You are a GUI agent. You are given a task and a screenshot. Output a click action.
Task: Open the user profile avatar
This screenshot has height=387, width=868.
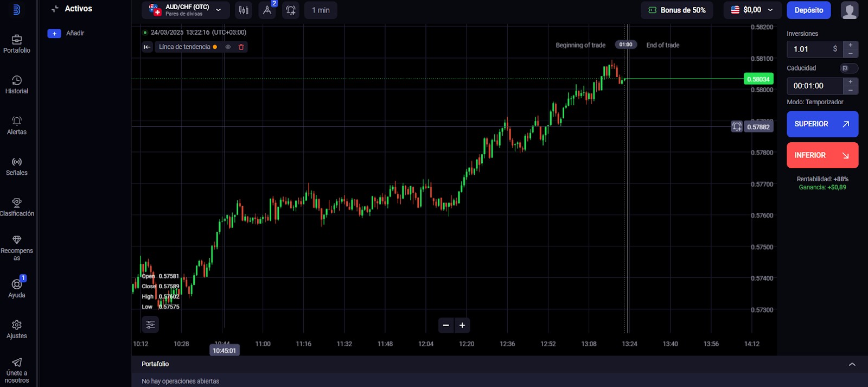point(850,10)
